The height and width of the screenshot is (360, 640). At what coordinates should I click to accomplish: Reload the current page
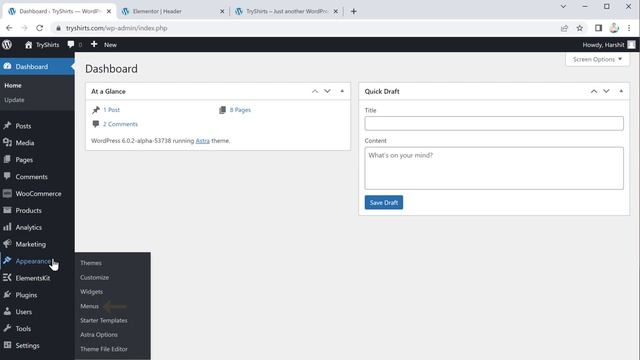tap(40, 28)
